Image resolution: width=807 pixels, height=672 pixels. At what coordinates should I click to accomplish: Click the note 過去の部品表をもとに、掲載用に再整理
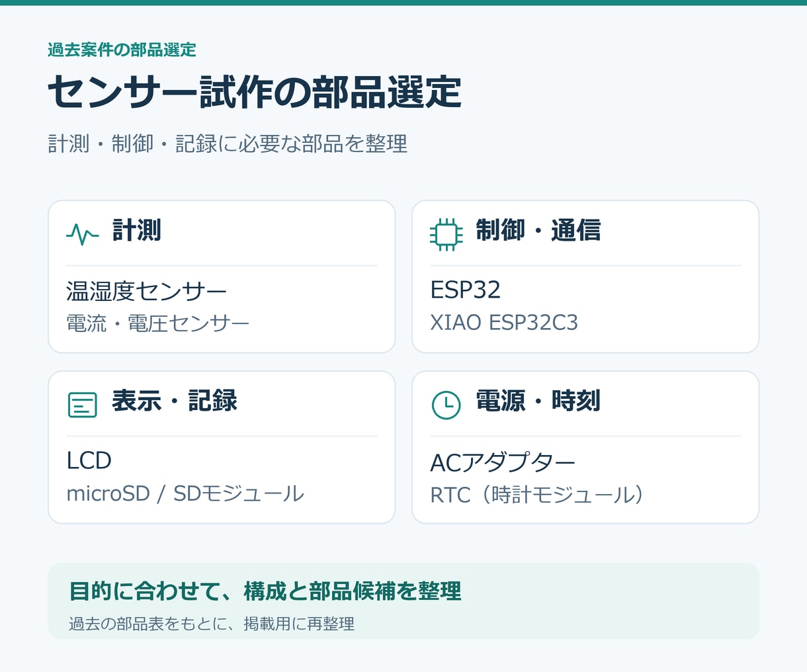[212, 624]
